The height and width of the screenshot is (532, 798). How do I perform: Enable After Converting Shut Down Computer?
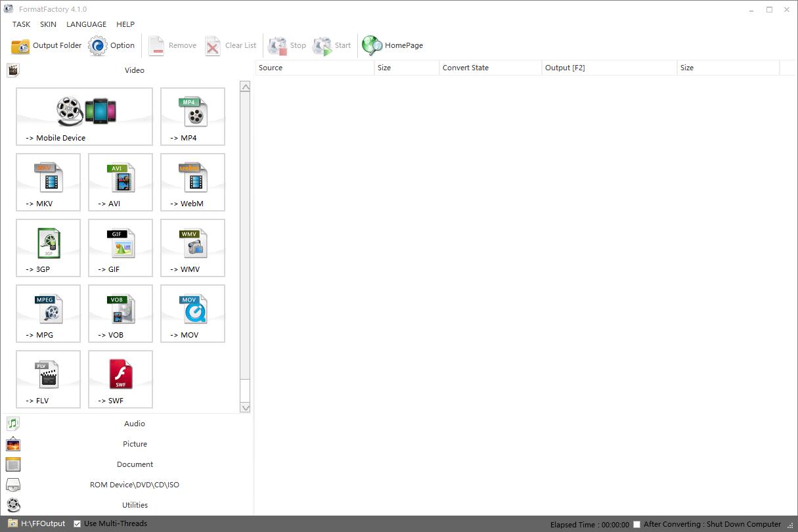[x=636, y=524]
